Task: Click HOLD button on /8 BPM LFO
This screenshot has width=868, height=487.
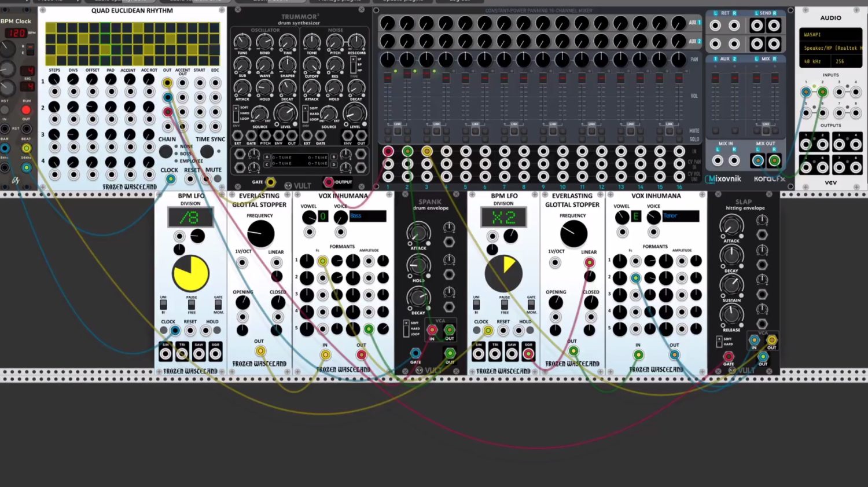Action: pos(217,331)
